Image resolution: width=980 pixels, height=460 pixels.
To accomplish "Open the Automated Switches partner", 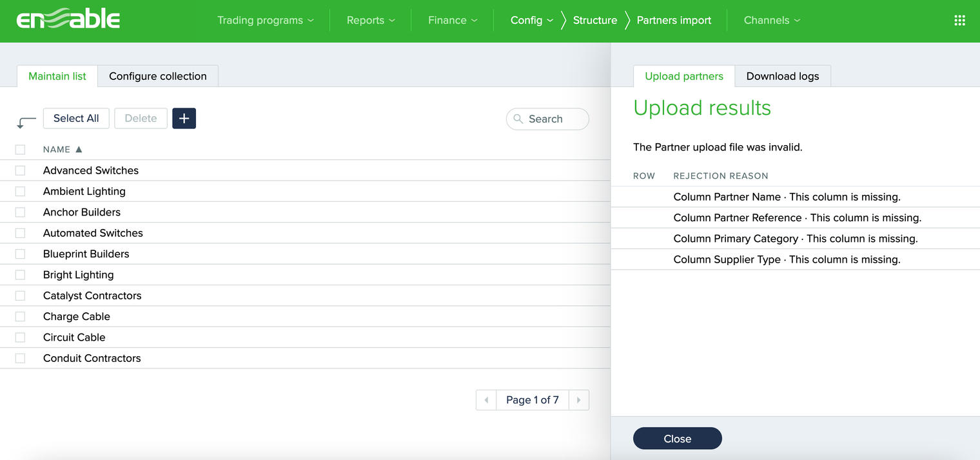I will (93, 233).
